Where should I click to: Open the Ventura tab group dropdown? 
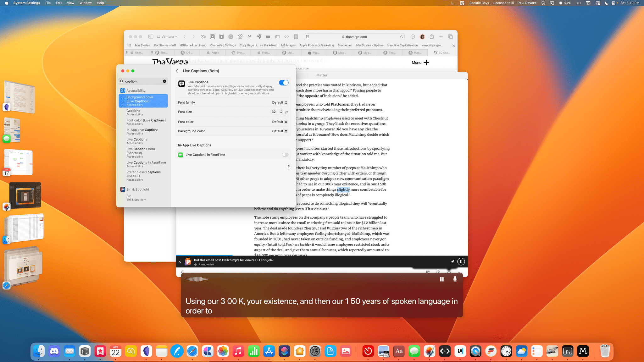point(167,36)
